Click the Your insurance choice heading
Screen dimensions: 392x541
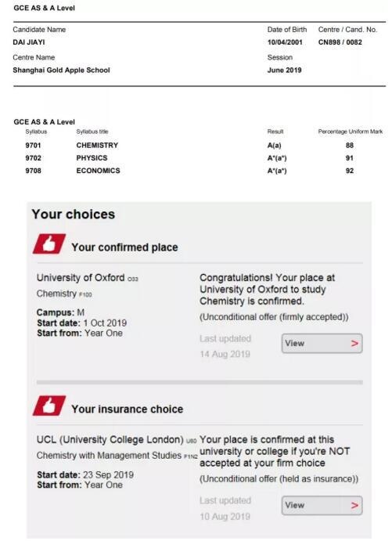coord(128,409)
